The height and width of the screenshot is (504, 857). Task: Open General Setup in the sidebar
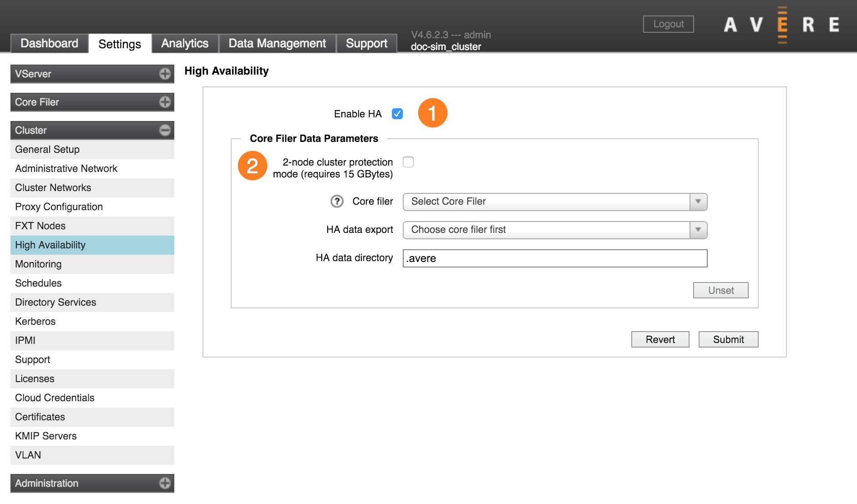(92, 149)
